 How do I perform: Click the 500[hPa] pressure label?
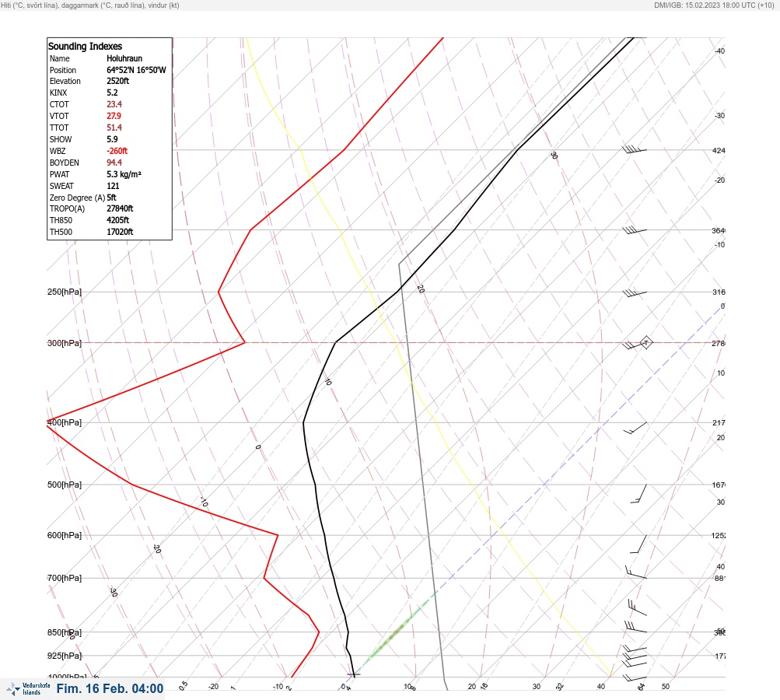65,485
